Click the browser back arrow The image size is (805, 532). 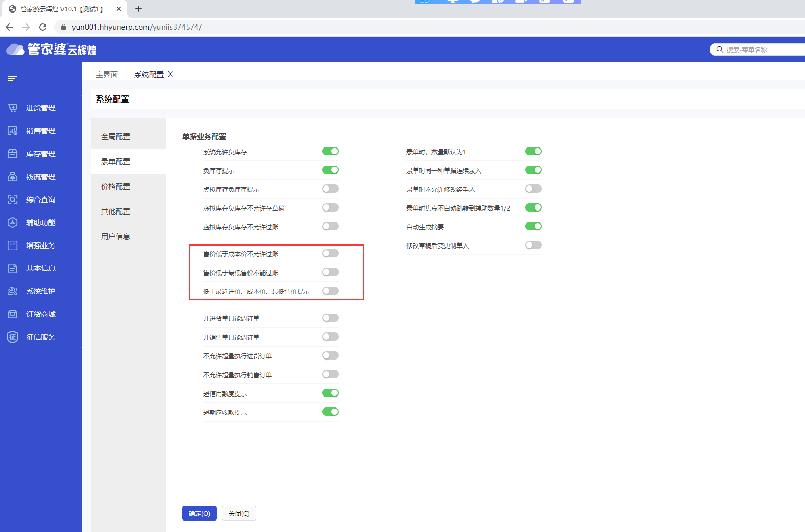pos(9,27)
